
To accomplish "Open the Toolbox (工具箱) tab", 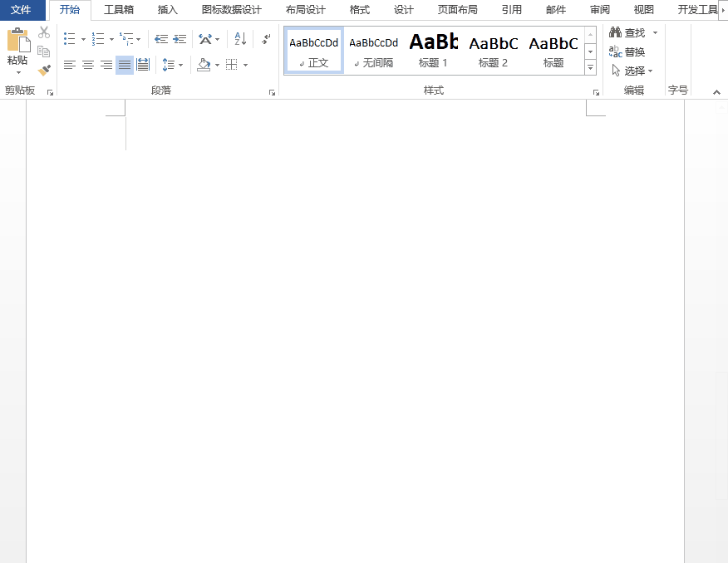I will click(119, 10).
